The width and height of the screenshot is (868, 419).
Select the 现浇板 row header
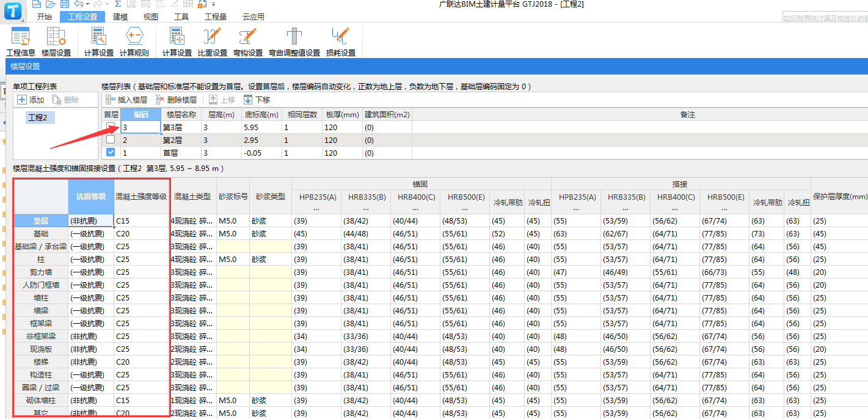pyautogui.click(x=41, y=349)
